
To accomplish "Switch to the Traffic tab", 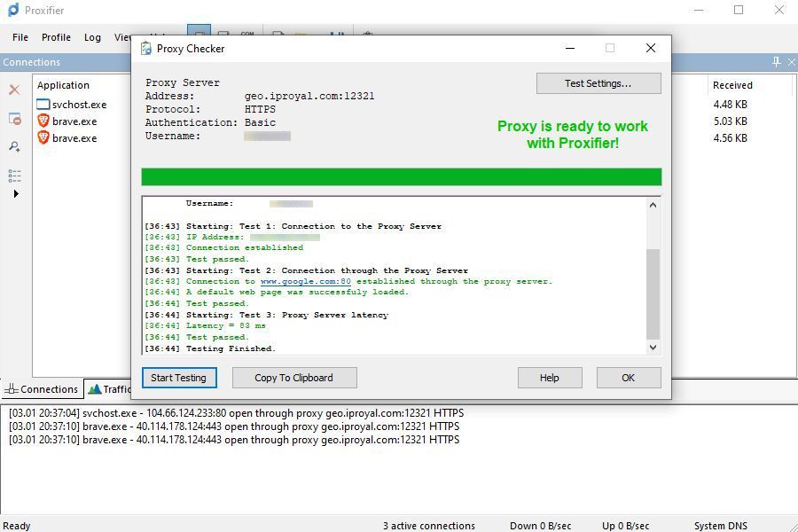I will pyautogui.click(x=109, y=389).
